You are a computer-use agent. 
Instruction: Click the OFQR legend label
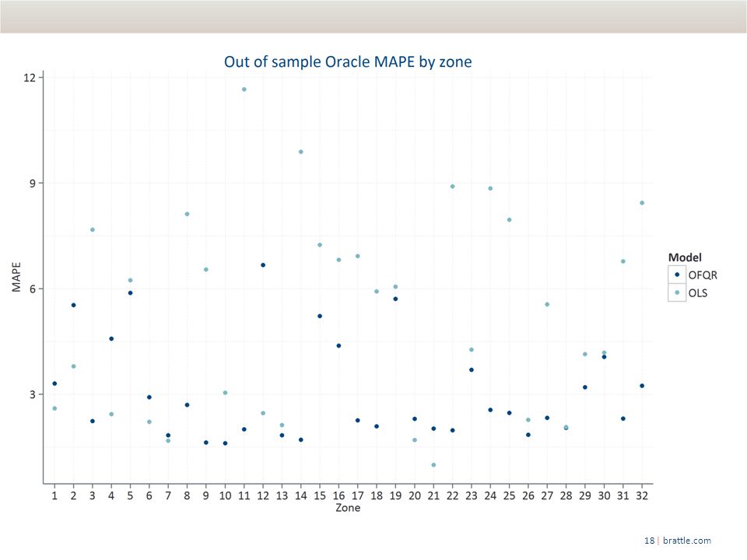tap(703, 275)
